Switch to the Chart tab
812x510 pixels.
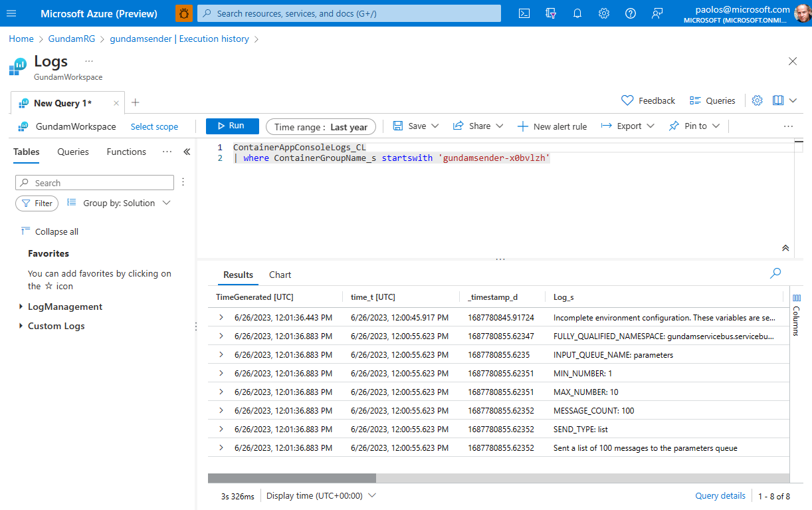pos(280,275)
